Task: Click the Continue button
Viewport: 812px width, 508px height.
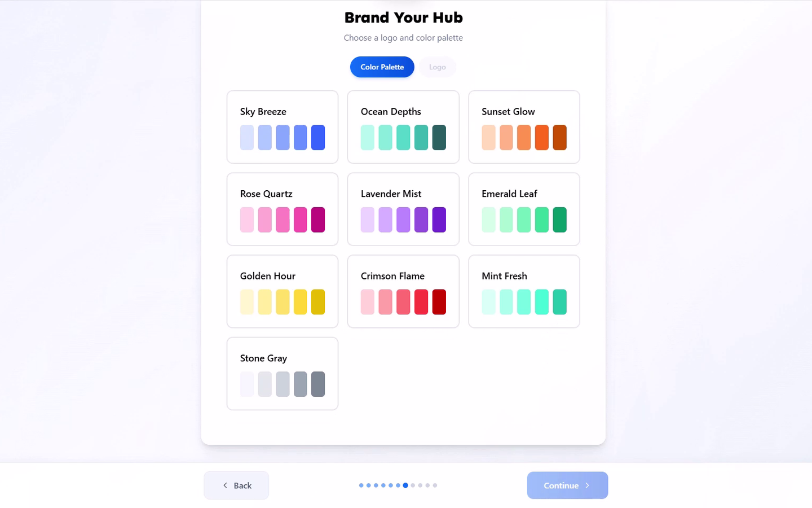Action: pos(567,485)
